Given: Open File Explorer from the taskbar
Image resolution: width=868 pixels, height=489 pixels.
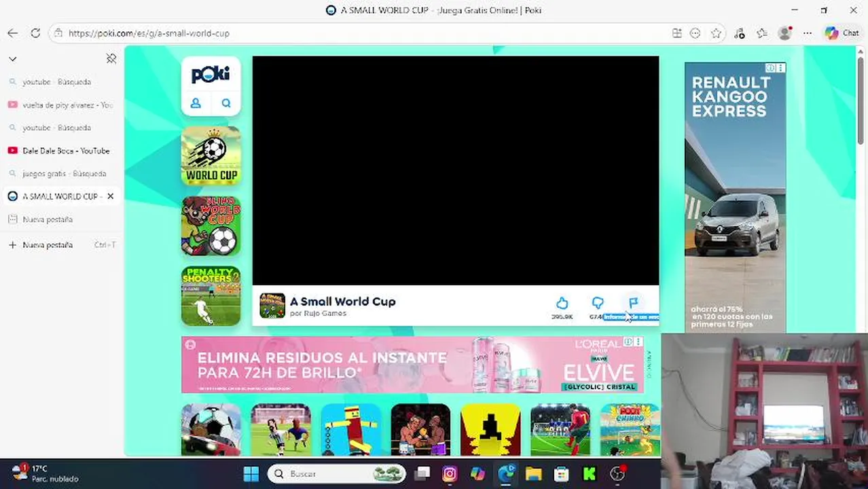Looking at the screenshot, I should click(533, 473).
